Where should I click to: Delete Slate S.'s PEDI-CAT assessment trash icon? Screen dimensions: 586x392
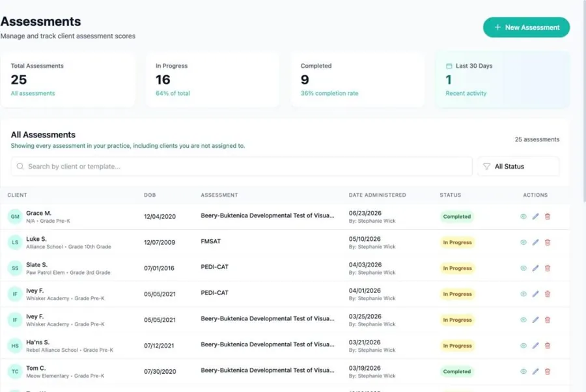tap(548, 268)
